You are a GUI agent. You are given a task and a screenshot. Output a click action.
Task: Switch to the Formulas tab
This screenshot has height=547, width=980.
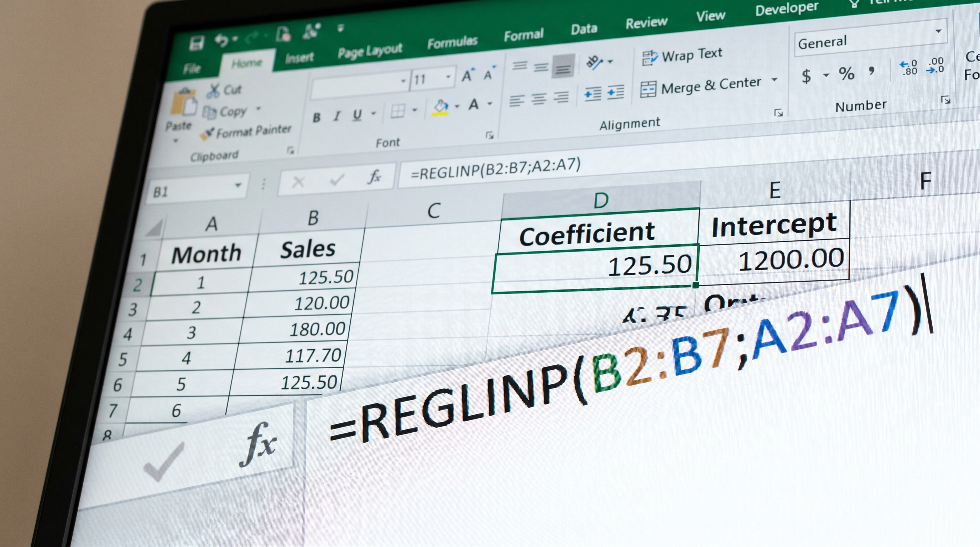[x=452, y=42]
